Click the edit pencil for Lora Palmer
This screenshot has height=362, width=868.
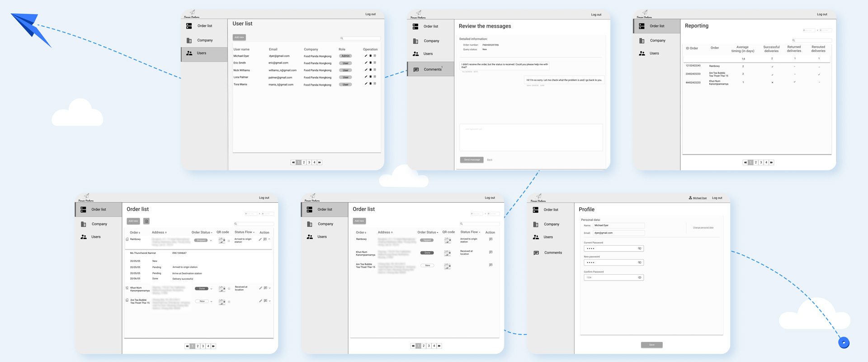click(366, 77)
